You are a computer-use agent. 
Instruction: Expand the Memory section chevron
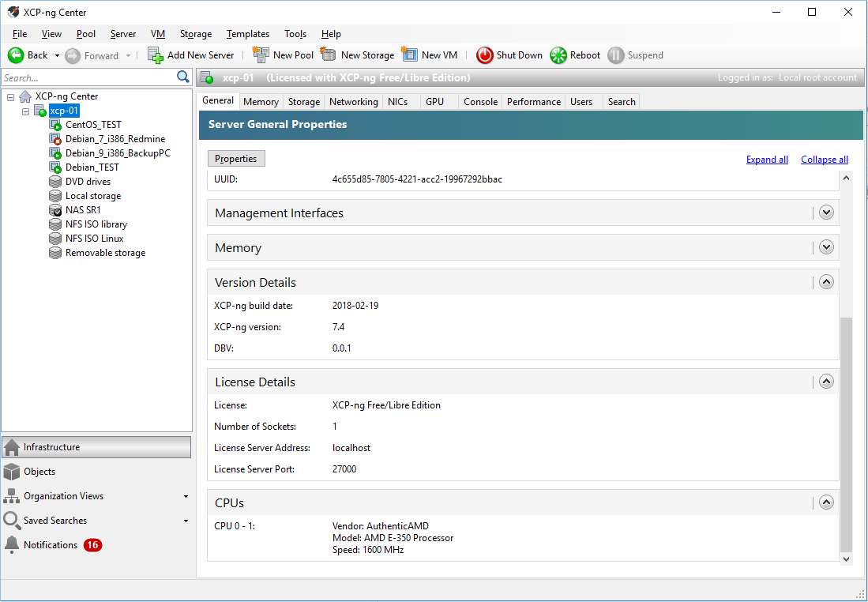point(826,247)
